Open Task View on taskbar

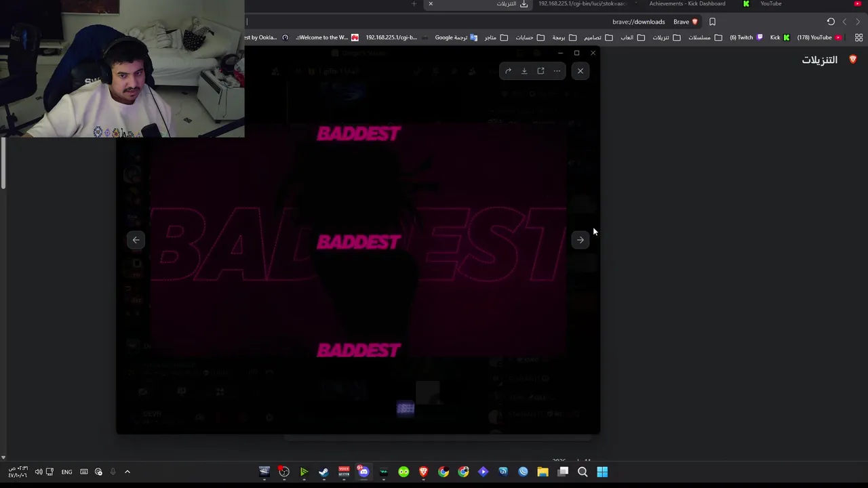[x=563, y=472]
